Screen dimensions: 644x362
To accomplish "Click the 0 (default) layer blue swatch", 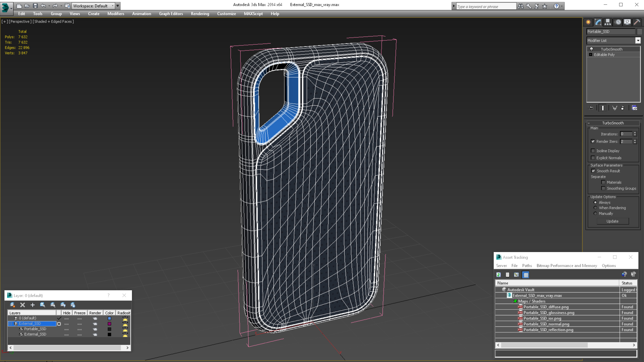I will tap(110, 318).
